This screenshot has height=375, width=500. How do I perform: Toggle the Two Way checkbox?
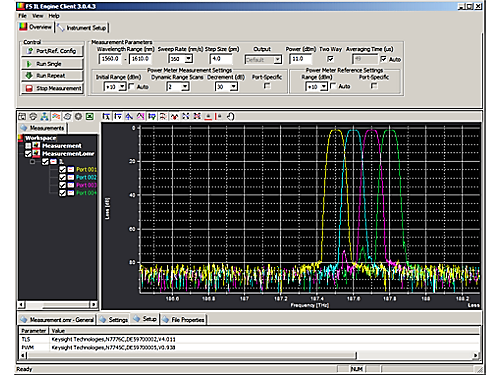tap(330, 59)
